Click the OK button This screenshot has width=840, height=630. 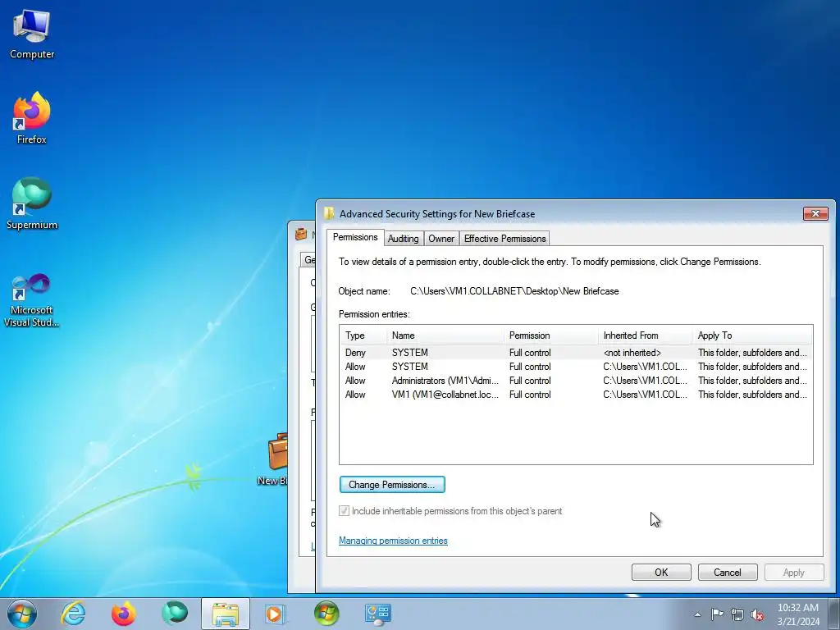point(661,572)
